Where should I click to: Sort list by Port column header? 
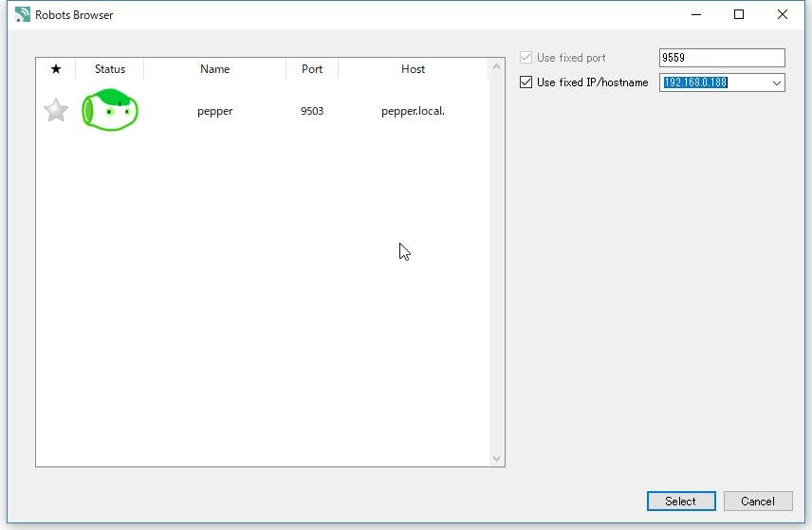(312, 69)
